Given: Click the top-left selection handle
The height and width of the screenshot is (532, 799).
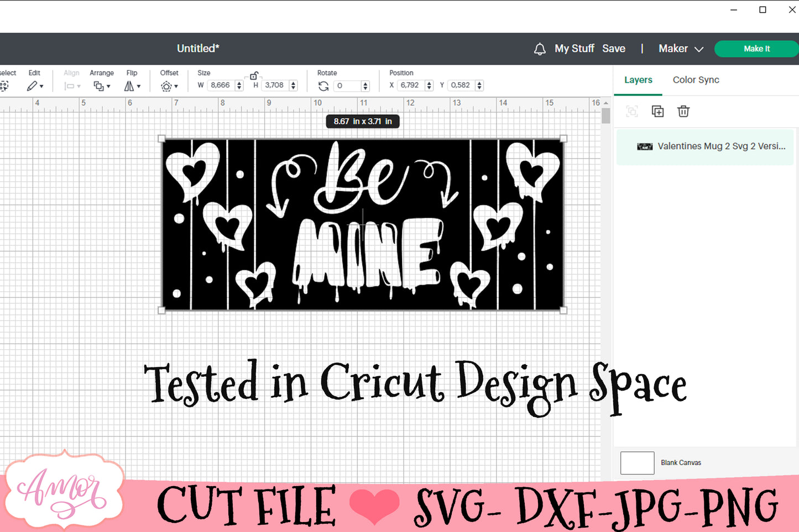Looking at the screenshot, I should [x=161, y=139].
